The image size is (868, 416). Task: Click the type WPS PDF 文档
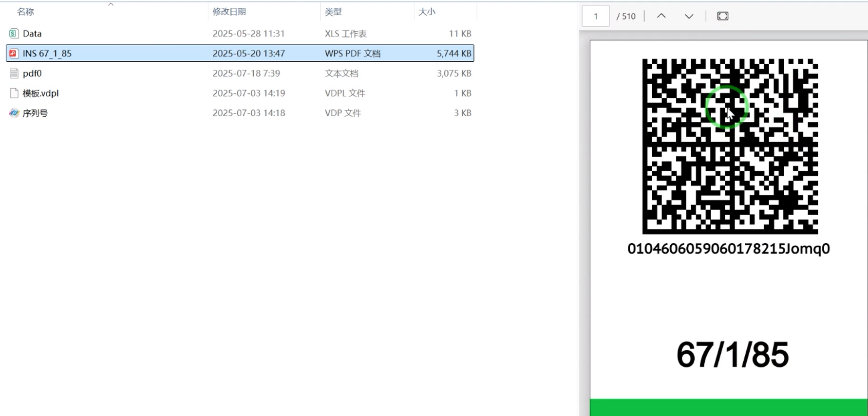tap(353, 54)
